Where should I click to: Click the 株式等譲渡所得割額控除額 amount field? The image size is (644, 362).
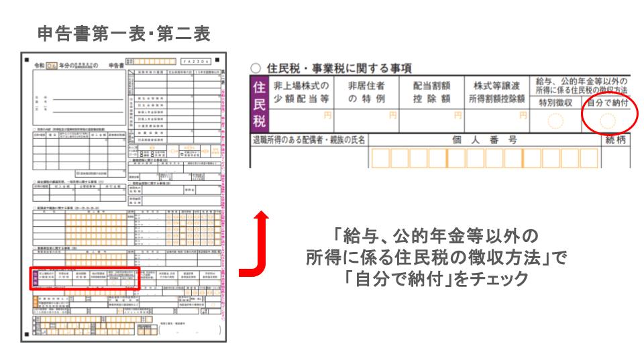click(497, 121)
